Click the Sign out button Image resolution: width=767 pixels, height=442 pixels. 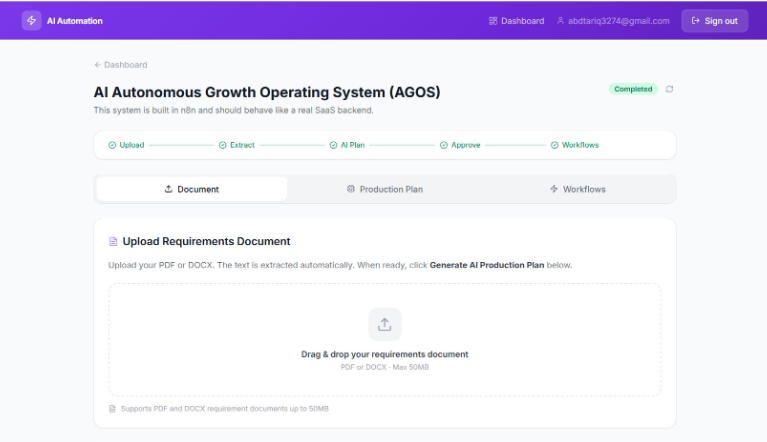coord(715,21)
